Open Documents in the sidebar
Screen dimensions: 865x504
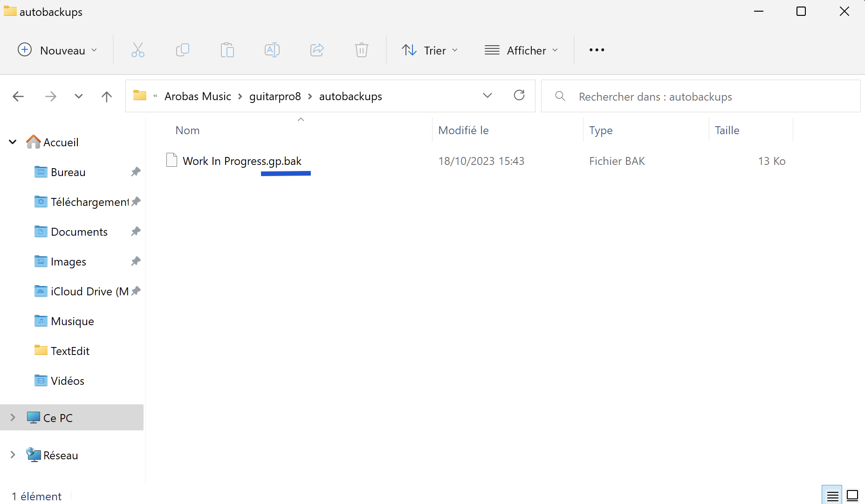click(x=79, y=232)
